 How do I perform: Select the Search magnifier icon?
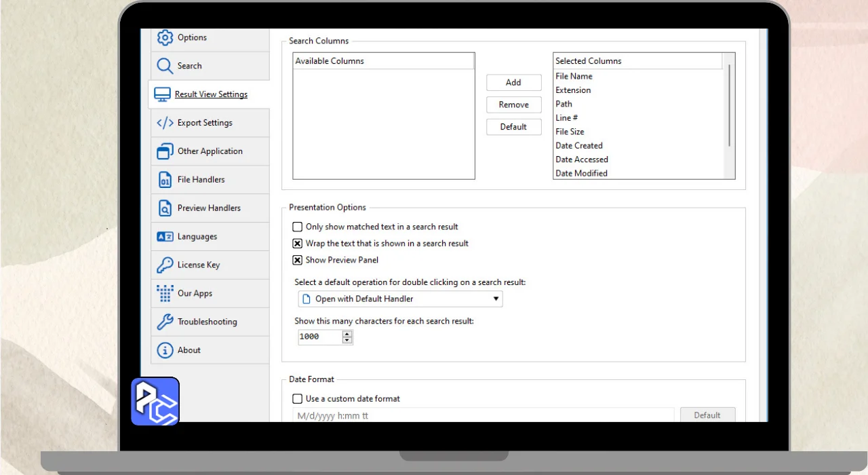pos(165,66)
